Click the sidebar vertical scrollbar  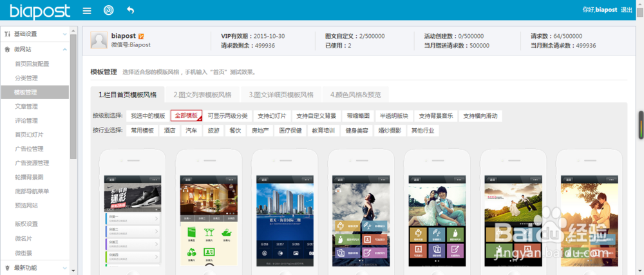tap(73, 97)
